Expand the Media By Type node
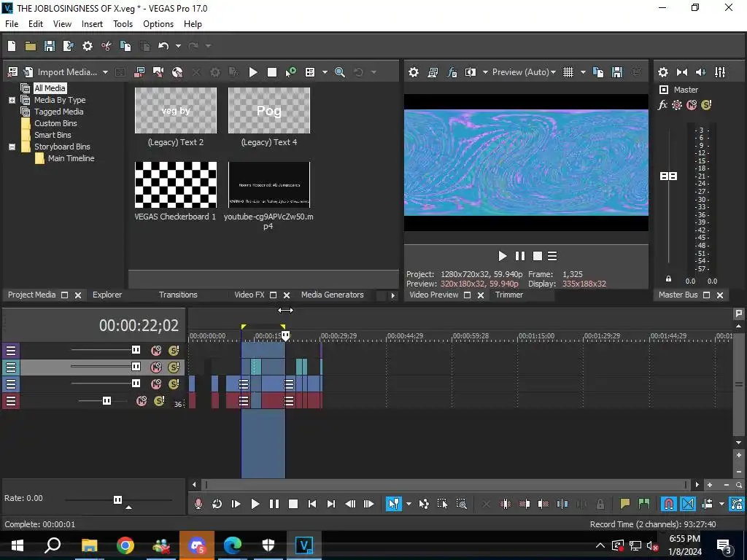 tap(12, 100)
